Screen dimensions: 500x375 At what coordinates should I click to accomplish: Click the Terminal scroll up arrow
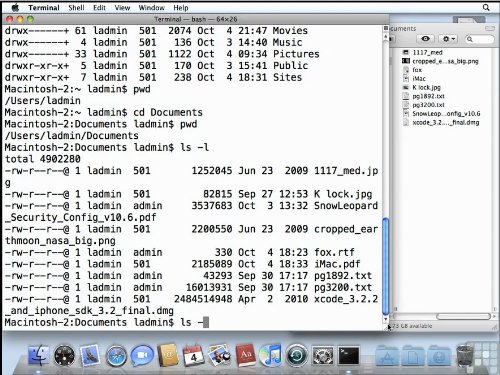click(386, 37)
